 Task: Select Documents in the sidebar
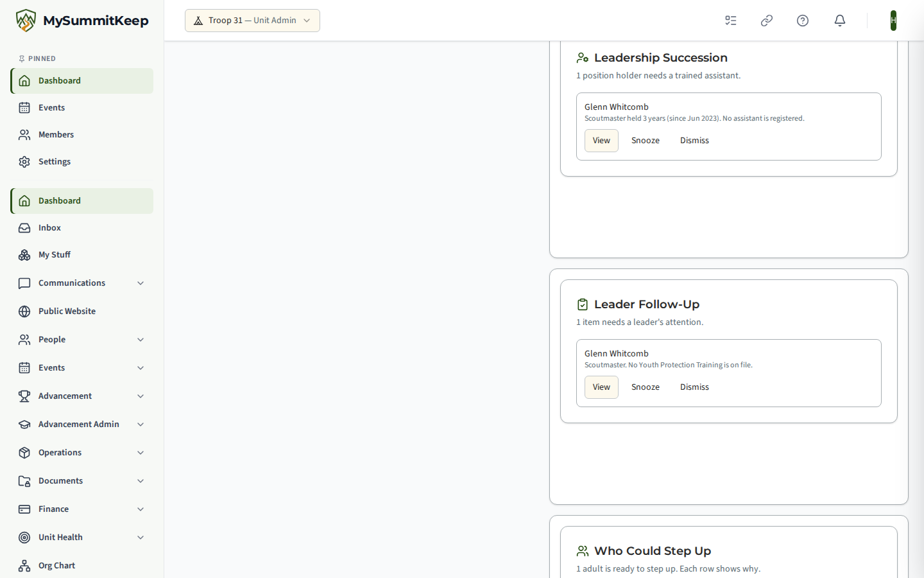[x=81, y=481]
